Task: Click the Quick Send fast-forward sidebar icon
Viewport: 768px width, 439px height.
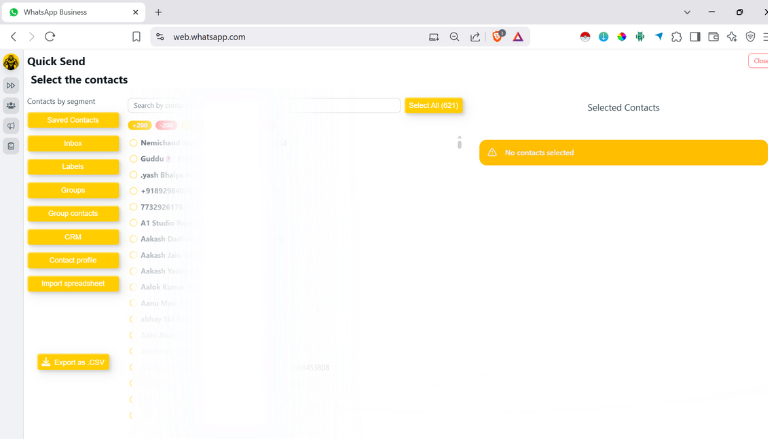Action: point(11,86)
